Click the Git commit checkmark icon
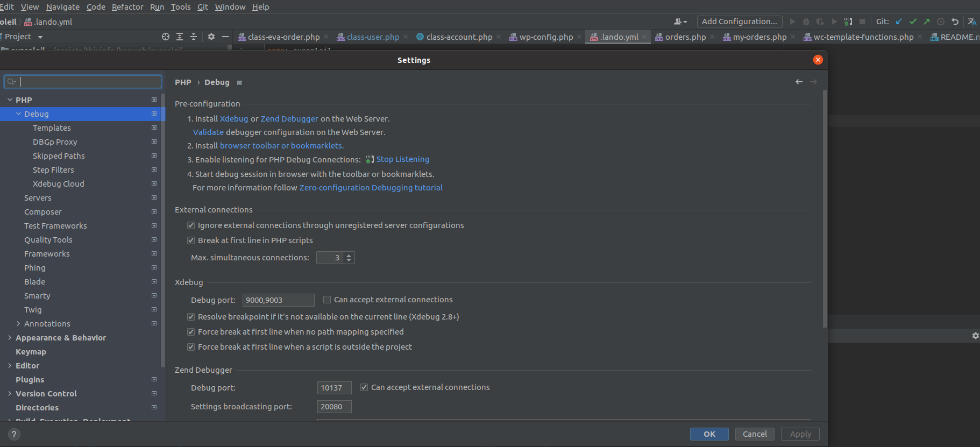This screenshot has height=447, width=980. click(913, 22)
